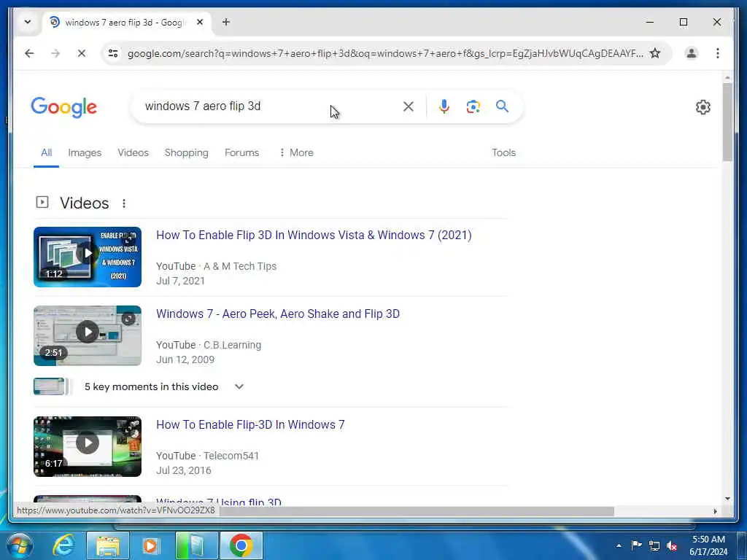Open 'How To Enable Flip-3D In Windows 7' link
The height and width of the screenshot is (560, 747).
[x=250, y=425]
